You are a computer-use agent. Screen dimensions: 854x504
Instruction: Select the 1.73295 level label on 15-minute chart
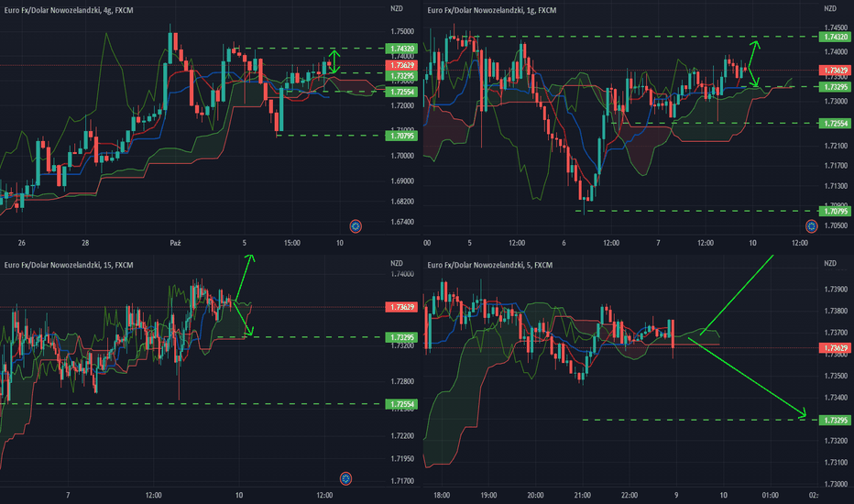[x=401, y=337]
